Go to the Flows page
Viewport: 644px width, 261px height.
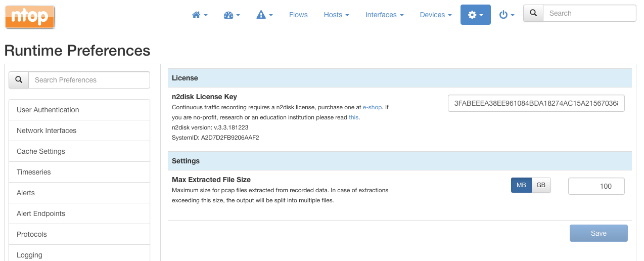(298, 15)
